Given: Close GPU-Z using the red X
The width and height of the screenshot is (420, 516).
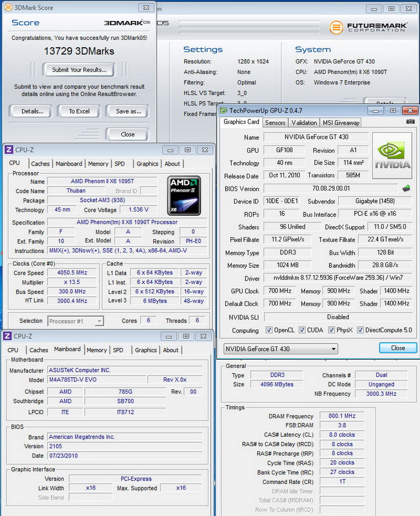Looking at the screenshot, I should point(410,111).
